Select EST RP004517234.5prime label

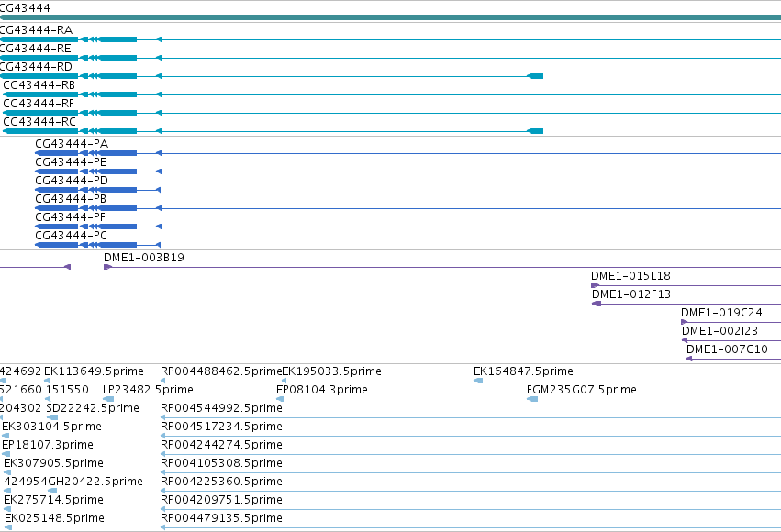click(222, 427)
